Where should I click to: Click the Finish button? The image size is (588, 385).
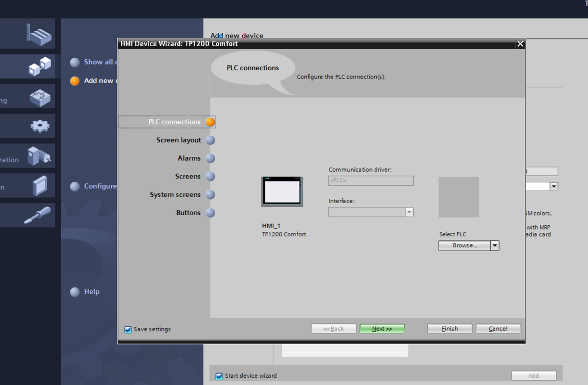[x=450, y=329]
